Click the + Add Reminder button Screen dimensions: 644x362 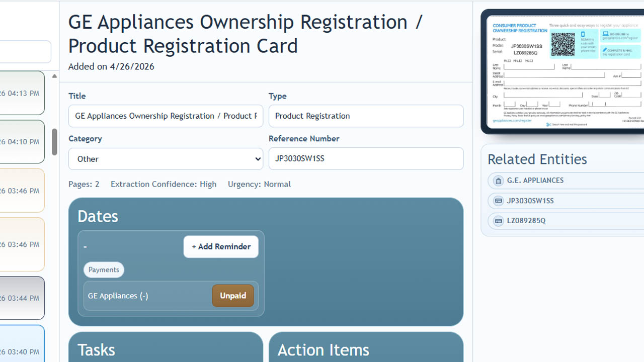[221, 247]
